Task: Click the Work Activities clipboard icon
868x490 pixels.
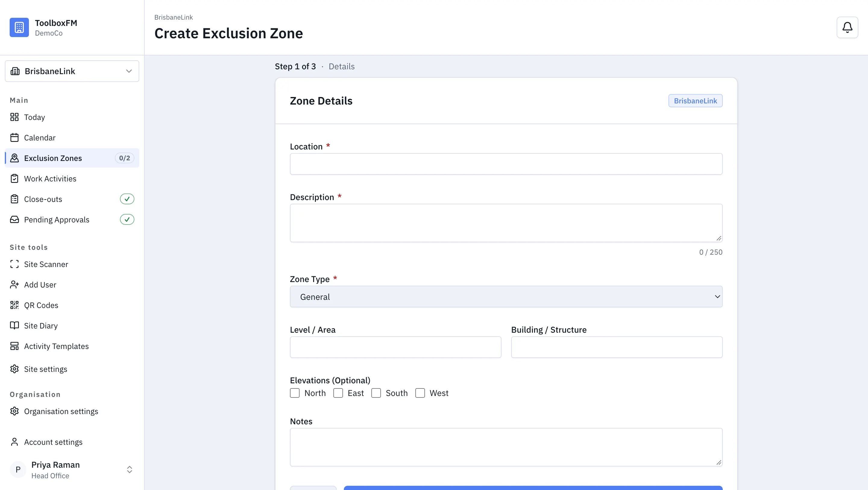Action: point(14,179)
